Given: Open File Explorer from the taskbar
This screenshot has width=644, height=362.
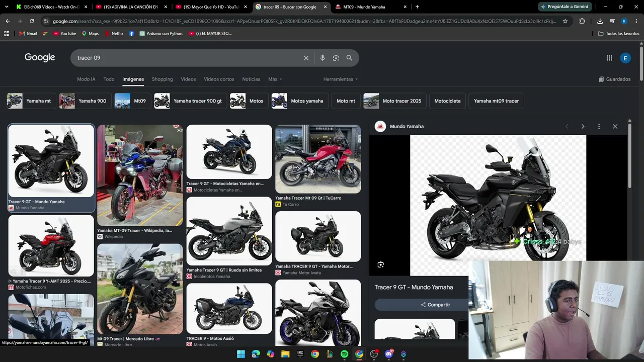Looking at the screenshot, I should (285, 354).
